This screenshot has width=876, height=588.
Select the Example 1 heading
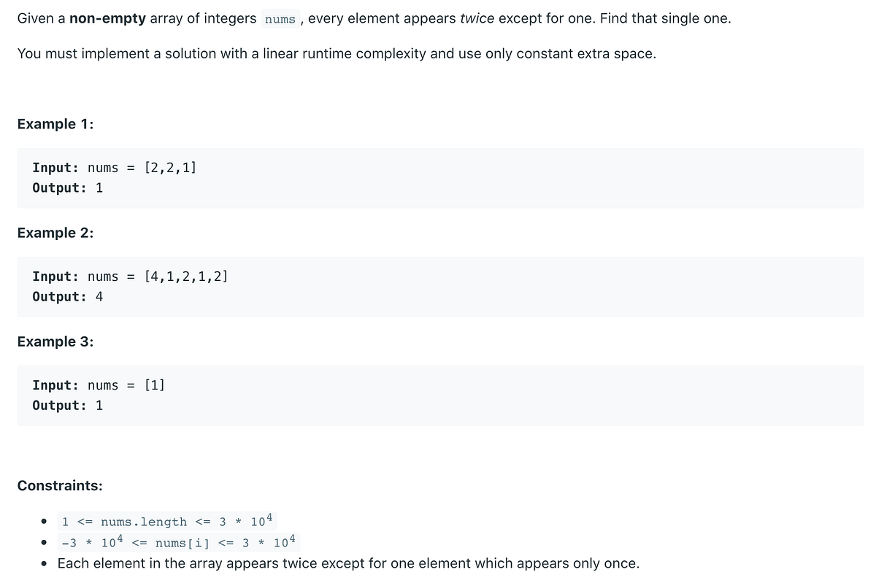point(55,124)
